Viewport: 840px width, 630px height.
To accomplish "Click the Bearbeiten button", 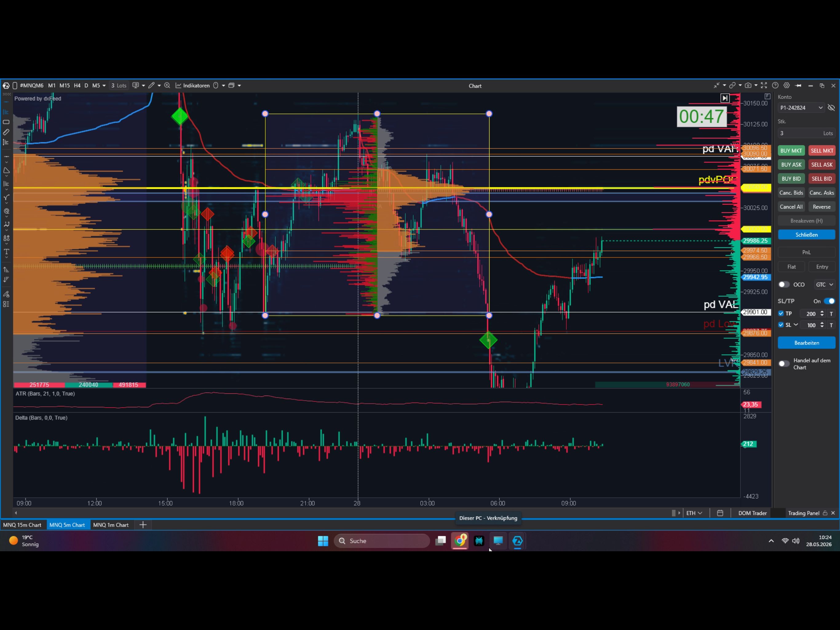I will click(x=806, y=343).
